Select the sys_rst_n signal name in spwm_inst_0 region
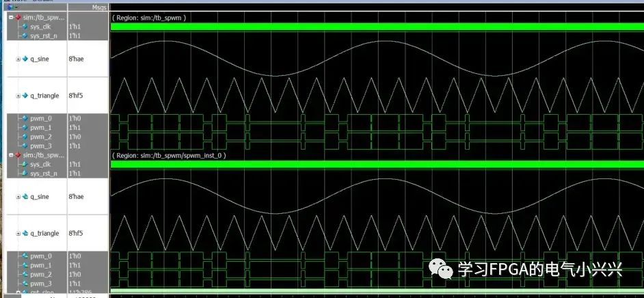 (44, 173)
